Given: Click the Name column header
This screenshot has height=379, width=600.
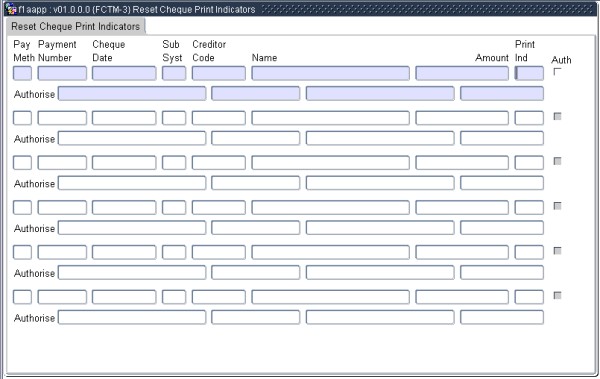Looking at the screenshot, I should 264,58.
